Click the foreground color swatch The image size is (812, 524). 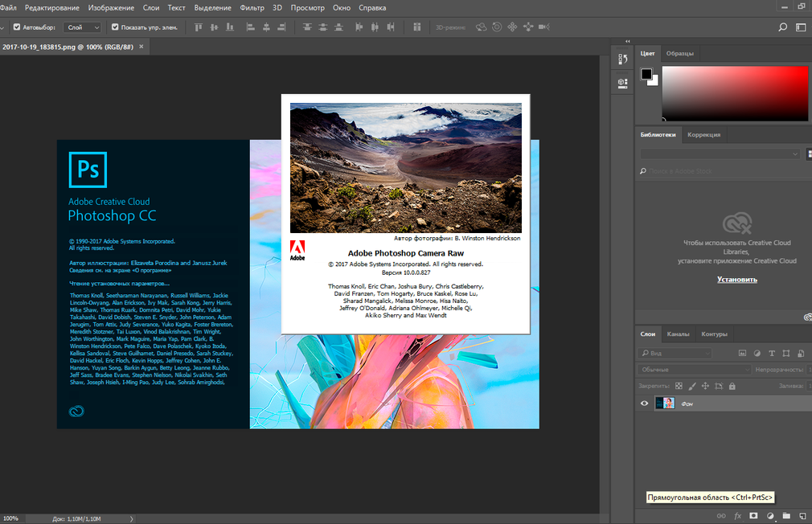(x=646, y=74)
